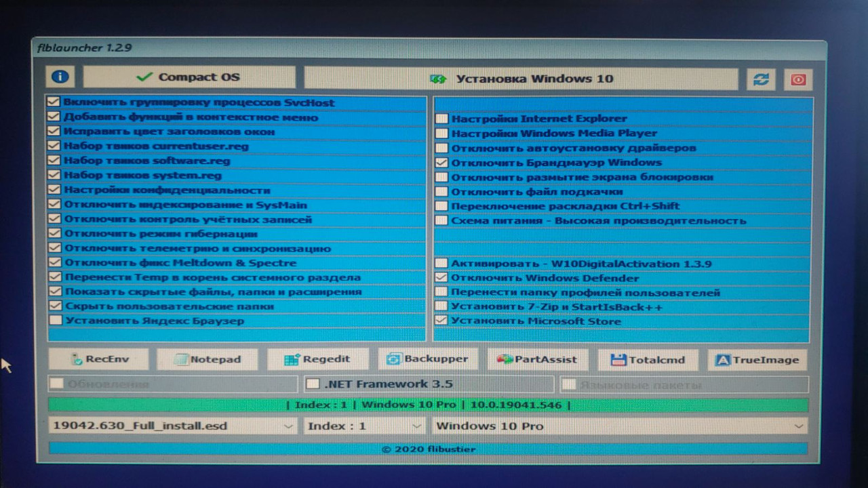868x488 pixels.
Task: Click the refresh arrows icon button
Action: pos(761,79)
